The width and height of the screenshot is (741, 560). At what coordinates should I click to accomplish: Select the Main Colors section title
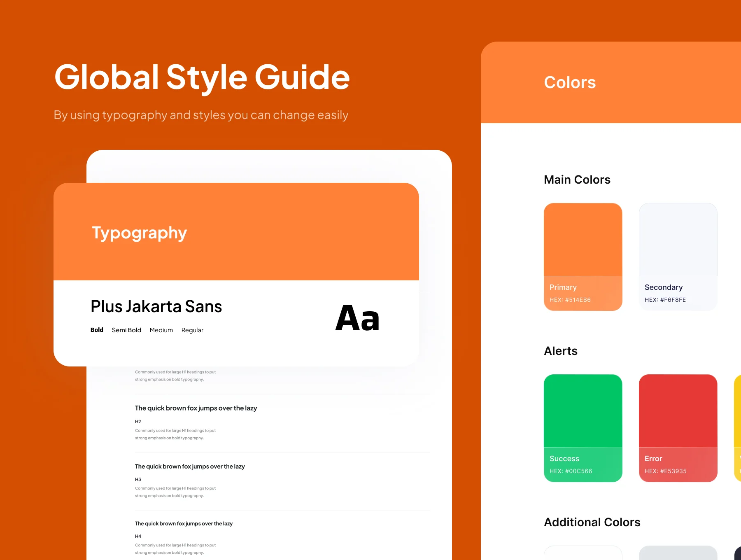tap(577, 180)
